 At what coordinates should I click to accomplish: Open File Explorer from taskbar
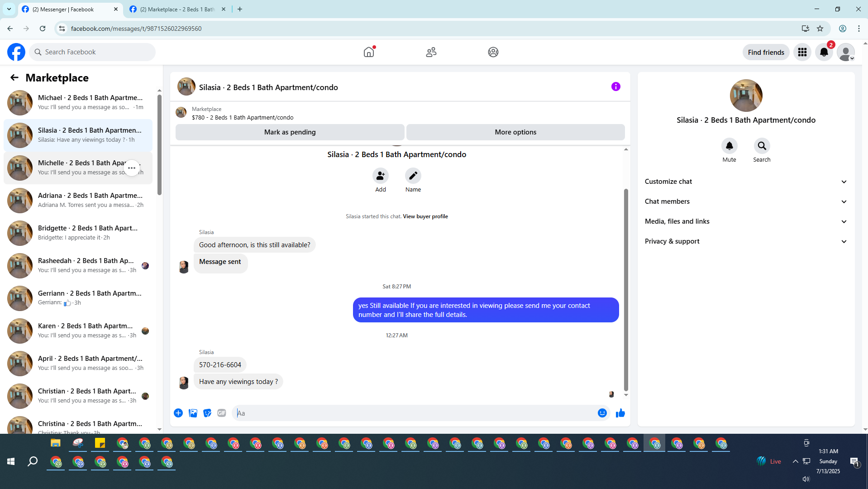(55, 443)
